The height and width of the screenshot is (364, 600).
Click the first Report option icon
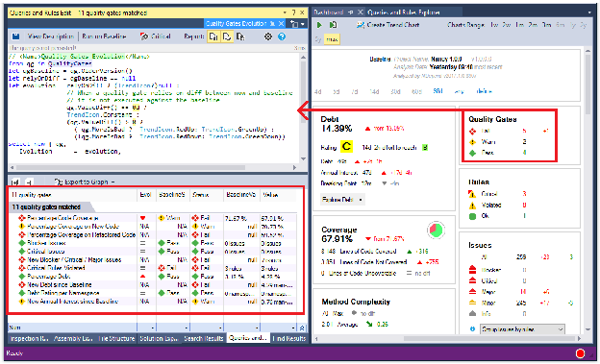click(213, 36)
